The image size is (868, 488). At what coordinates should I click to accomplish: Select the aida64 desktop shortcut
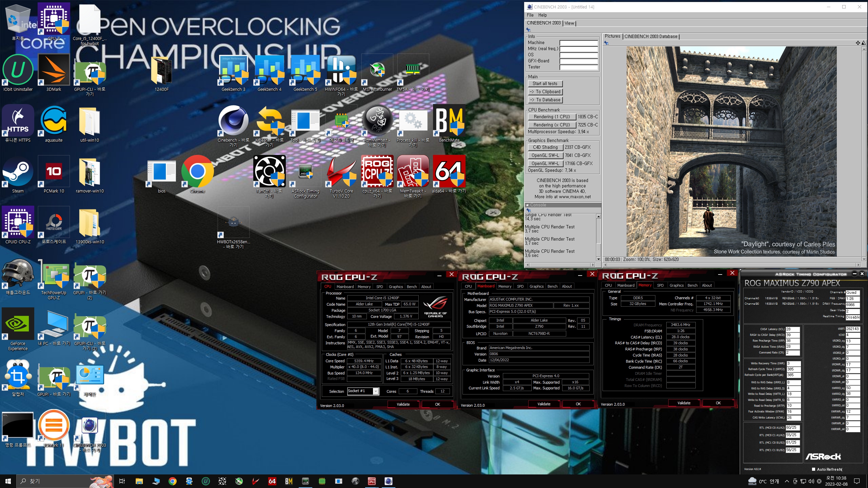click(449, 175)
